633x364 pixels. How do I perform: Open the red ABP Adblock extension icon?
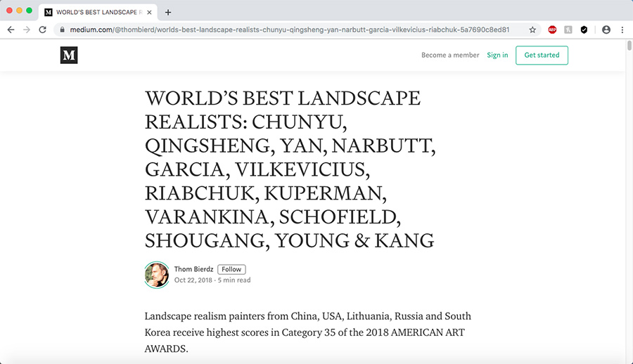[x=552, y=30]
